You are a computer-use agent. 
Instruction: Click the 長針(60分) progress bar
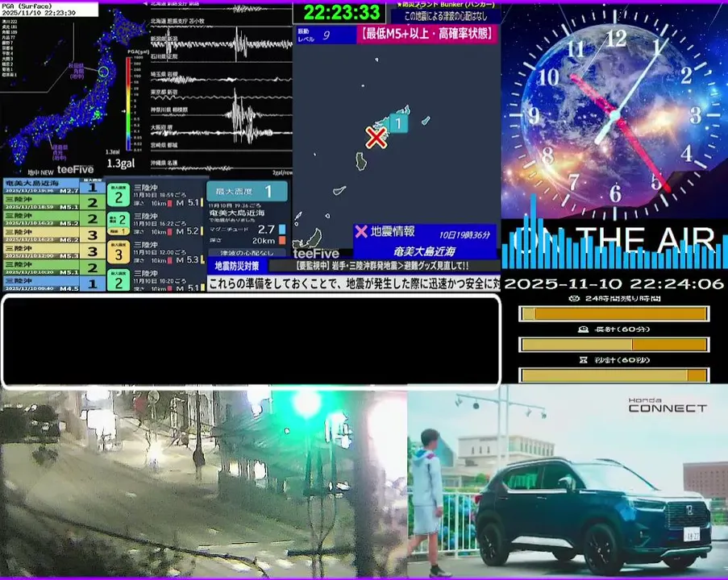[614, 345]
